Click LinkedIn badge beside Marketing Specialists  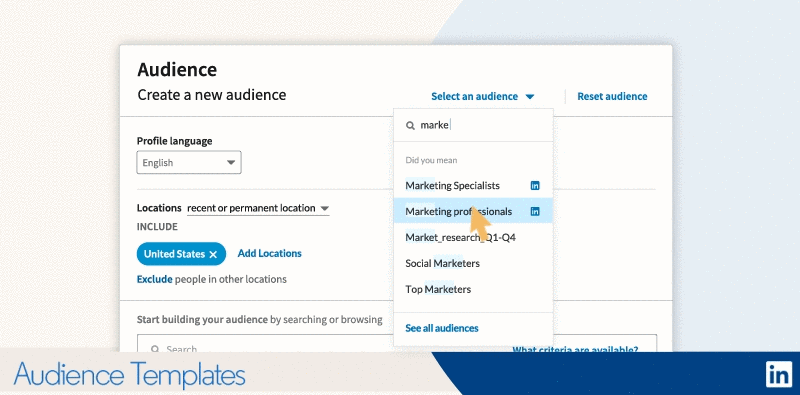(535, 186)
